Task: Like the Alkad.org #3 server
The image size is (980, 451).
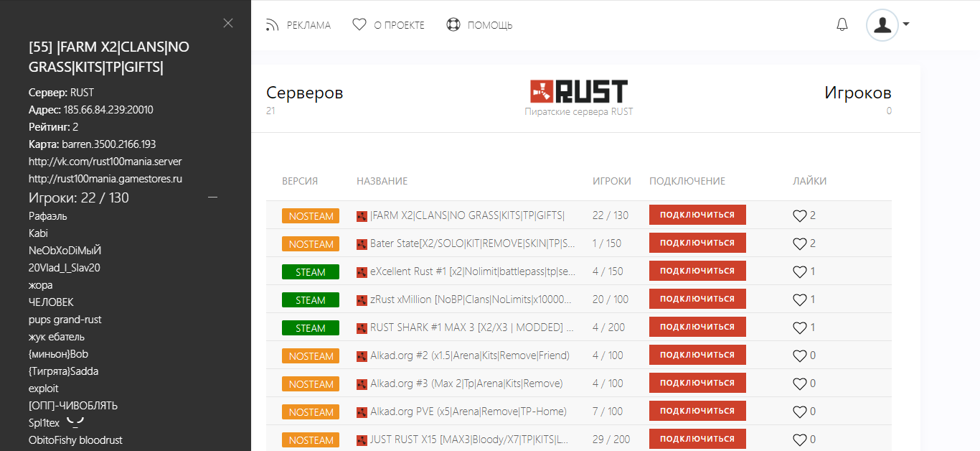Action: coord(800,383)
